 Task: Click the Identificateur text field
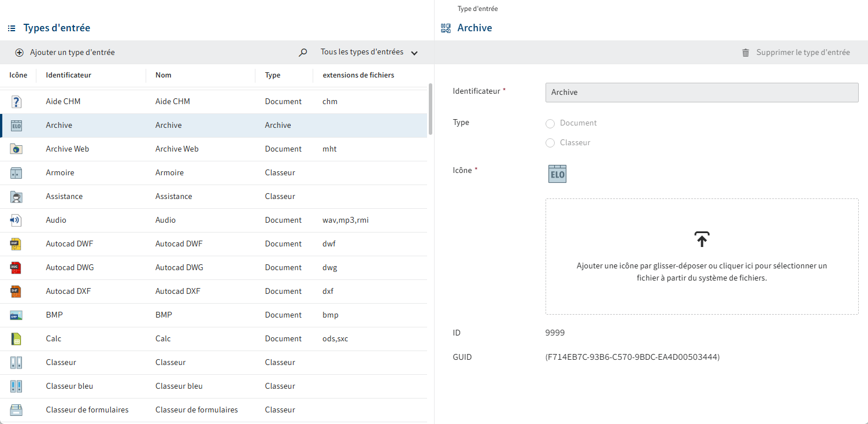tap(702, 92)
